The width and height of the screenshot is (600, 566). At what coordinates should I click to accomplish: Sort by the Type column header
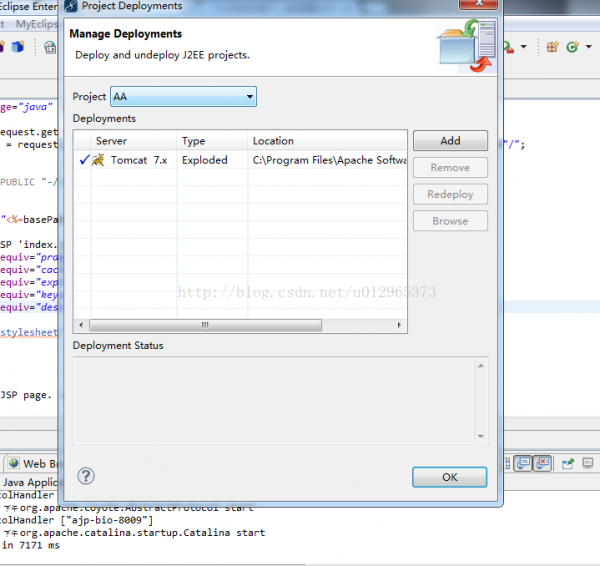point(212,141)
